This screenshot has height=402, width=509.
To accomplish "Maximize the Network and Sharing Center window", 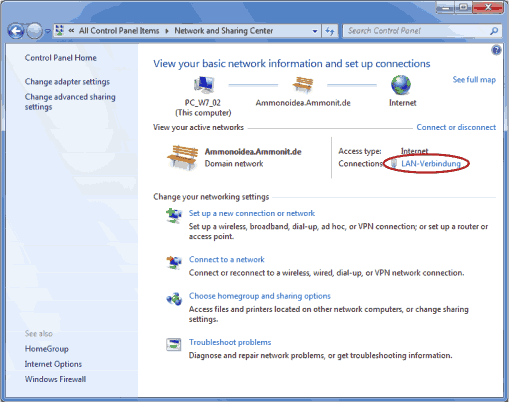I will point(464,7).
